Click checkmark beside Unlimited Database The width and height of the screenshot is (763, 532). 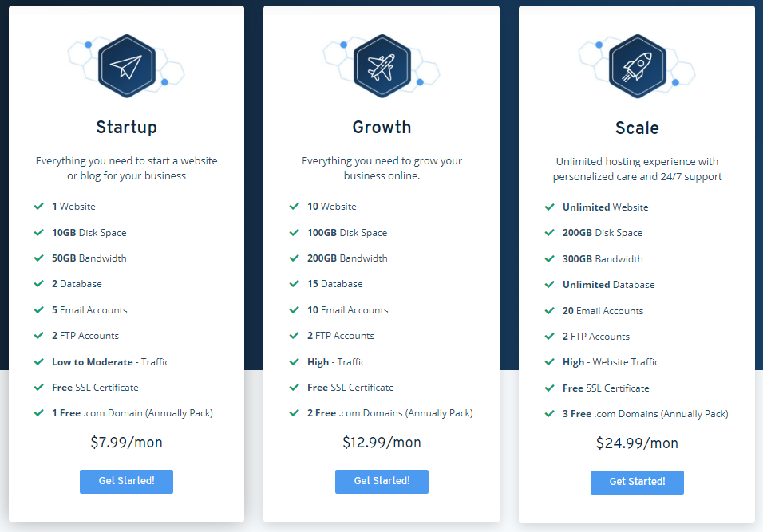click(x=549, y=285)
